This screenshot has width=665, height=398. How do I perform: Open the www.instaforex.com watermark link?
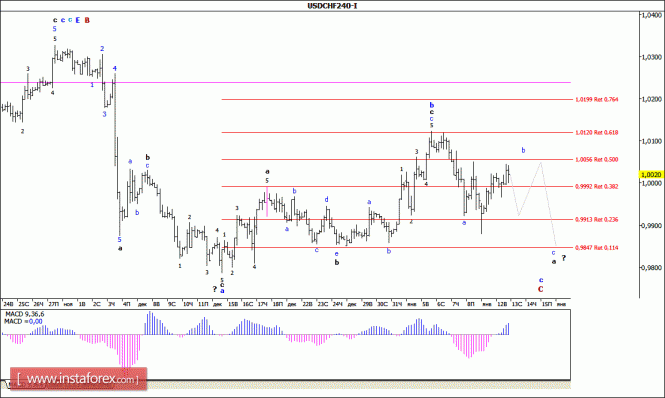[78, 378]
